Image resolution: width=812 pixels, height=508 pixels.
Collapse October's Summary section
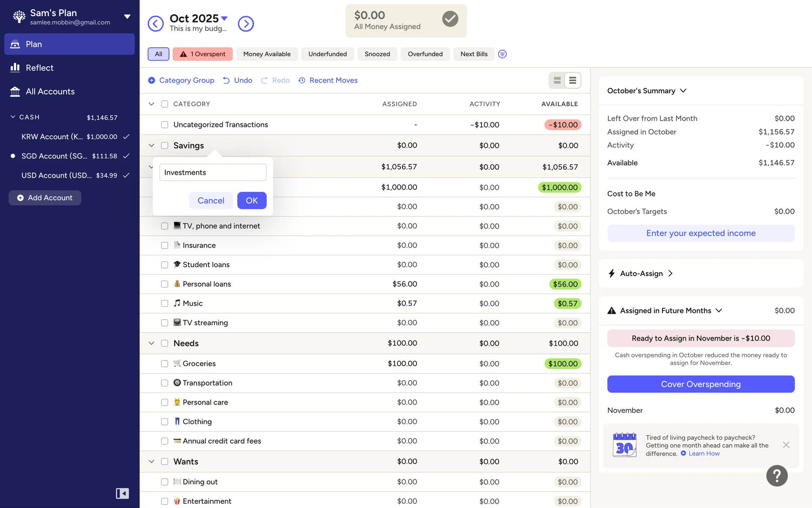pos(683,91)
